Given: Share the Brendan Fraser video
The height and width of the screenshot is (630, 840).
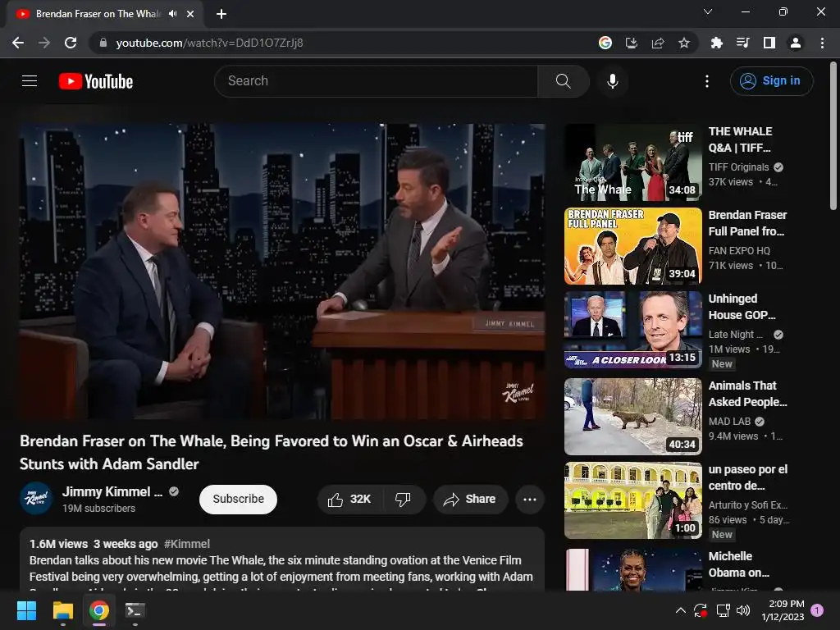Looking at the screenshot, I should click(x=470, y=500).
